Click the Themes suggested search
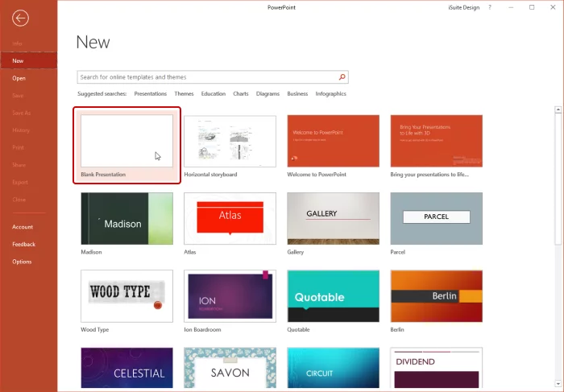The height and width of the screenshot is (392, 564). pos(184,94)
